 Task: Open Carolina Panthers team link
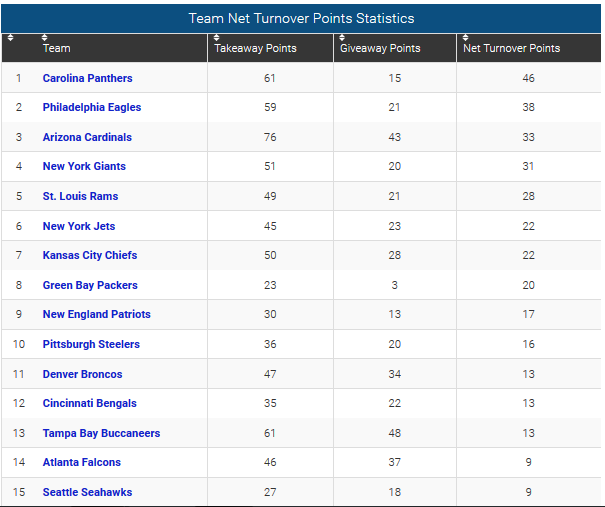88,78
